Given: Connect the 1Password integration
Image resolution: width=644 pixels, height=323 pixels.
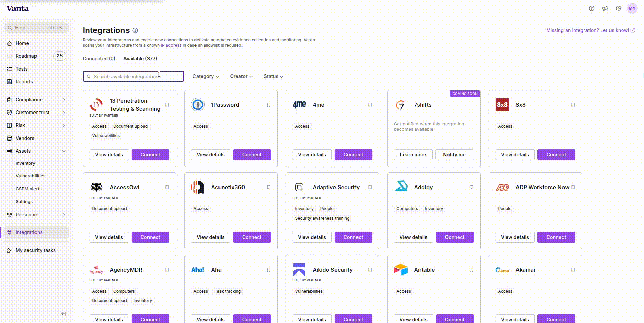Looking at the screenshot, I should point(252,155).
